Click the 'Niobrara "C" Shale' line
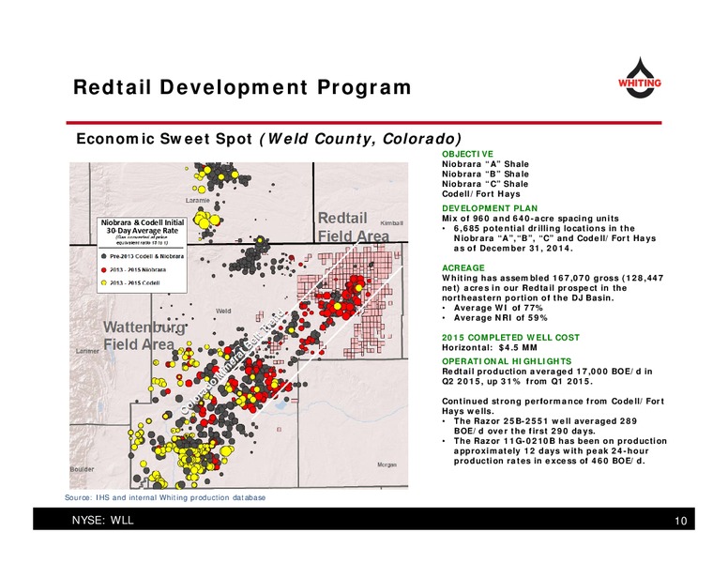Screen dimensions: 728x563 click(x=485, y=184)
